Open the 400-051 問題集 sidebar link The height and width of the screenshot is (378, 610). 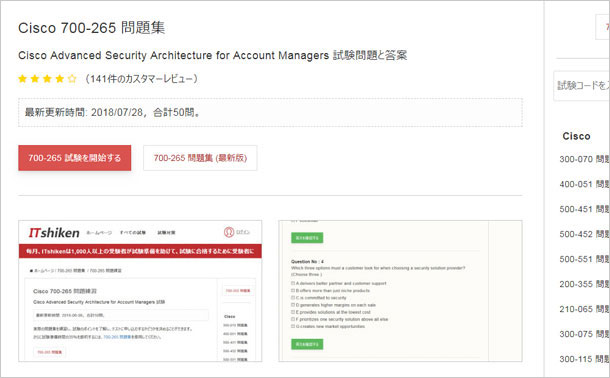(x=584, y=184)
